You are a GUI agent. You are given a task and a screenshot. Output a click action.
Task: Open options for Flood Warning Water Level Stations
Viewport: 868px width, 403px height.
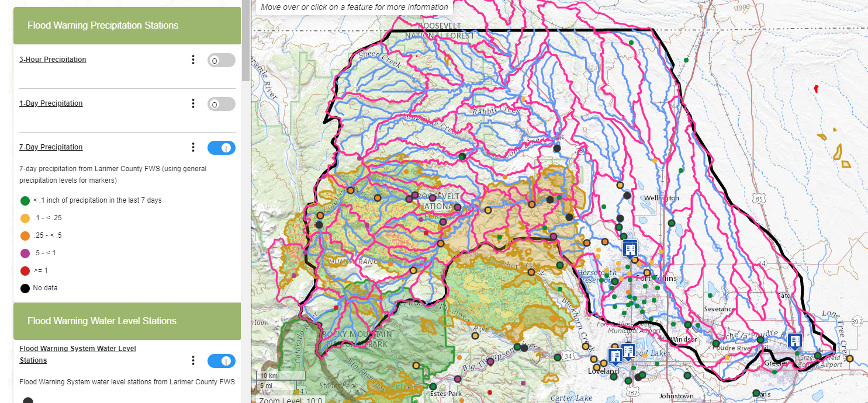click(x=193, y=360)
